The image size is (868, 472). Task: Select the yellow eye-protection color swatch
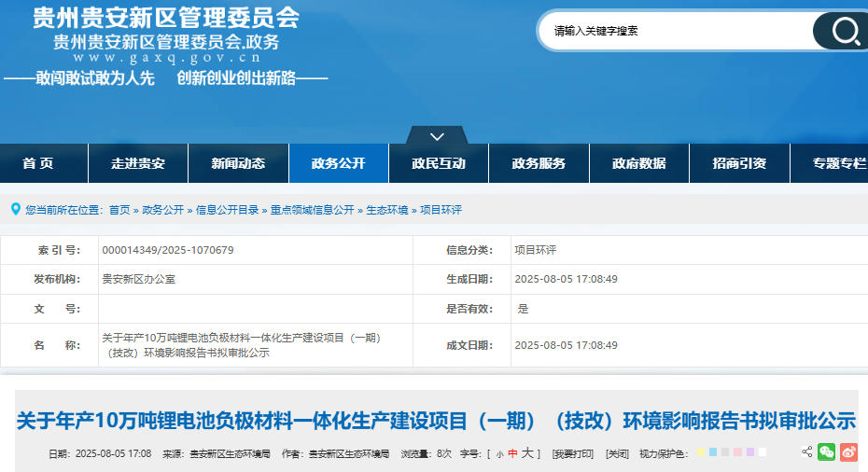click(701, 453)
